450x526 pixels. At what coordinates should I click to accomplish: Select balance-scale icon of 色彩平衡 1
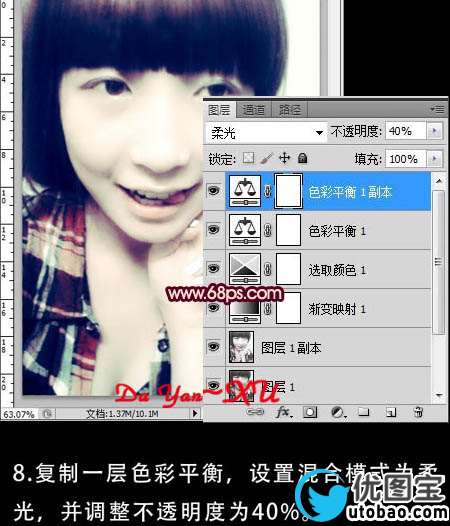pyautogui.click(x=245, y=230)
